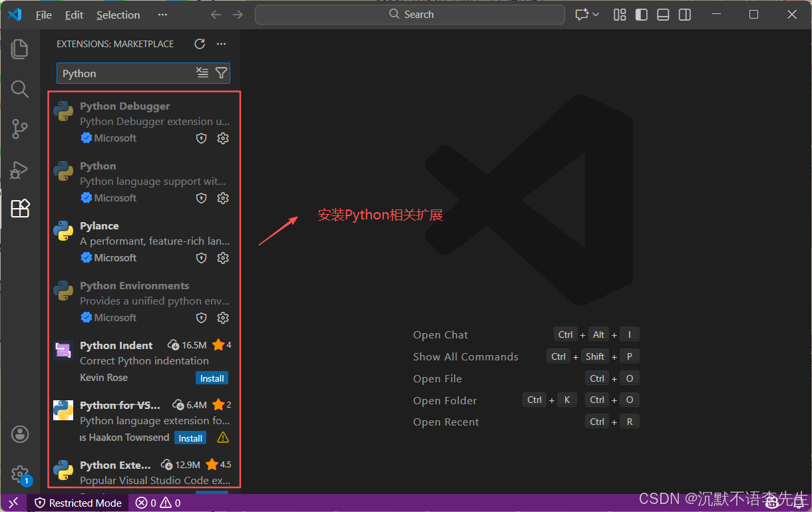
Task: Open the Search view in activity bar
Action: [x=20, y=89]
